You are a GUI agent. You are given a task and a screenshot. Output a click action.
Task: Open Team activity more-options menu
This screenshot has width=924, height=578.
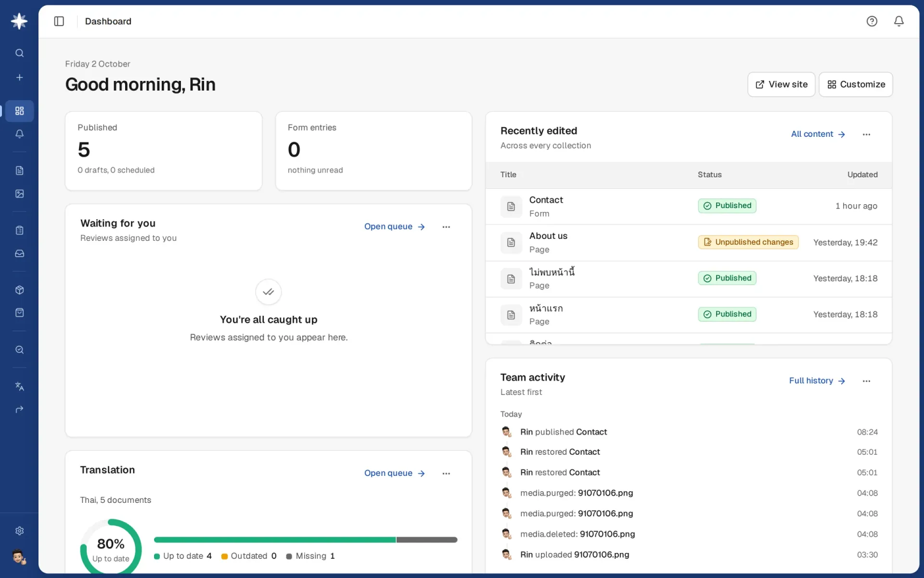866,381
